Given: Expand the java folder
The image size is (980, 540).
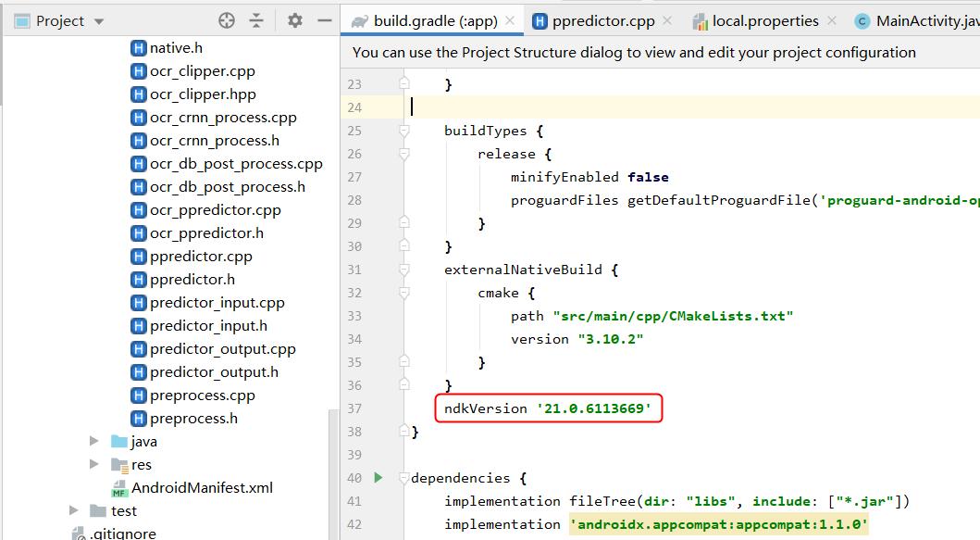Looking at the screenshot, I should click(x=93, y=441).
